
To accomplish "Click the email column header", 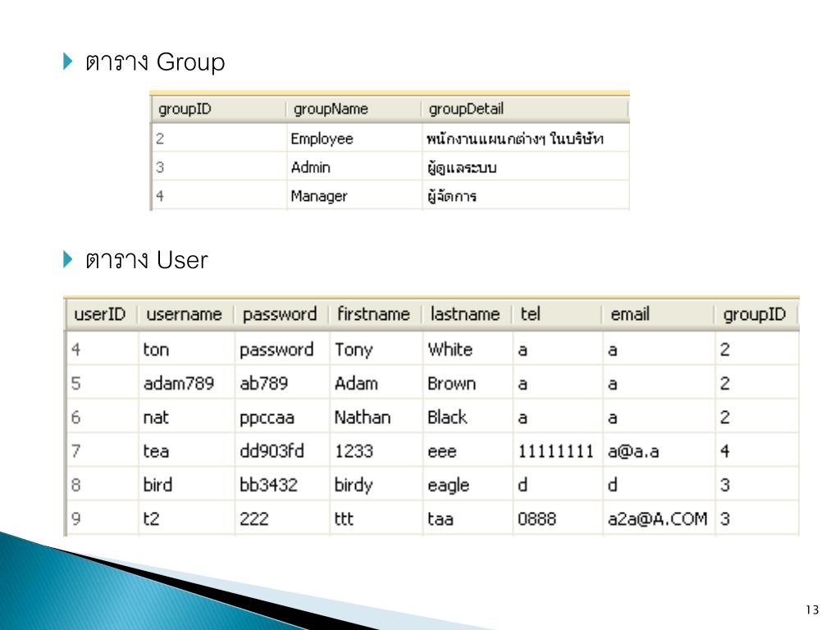I will tap(659, 314).
